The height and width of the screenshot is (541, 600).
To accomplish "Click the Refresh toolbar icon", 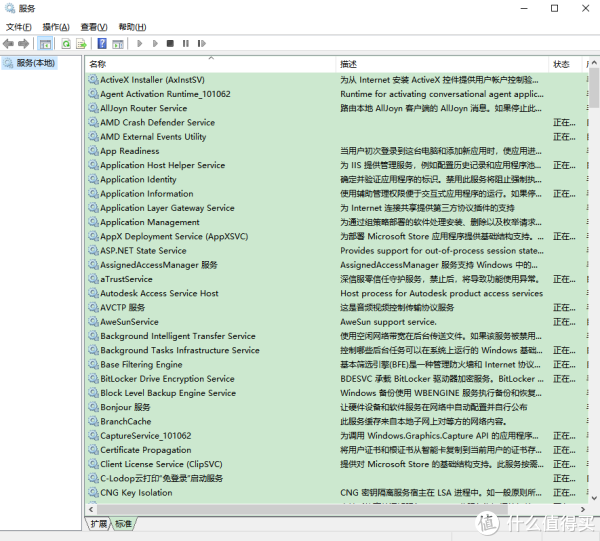I will coord(66,44).
